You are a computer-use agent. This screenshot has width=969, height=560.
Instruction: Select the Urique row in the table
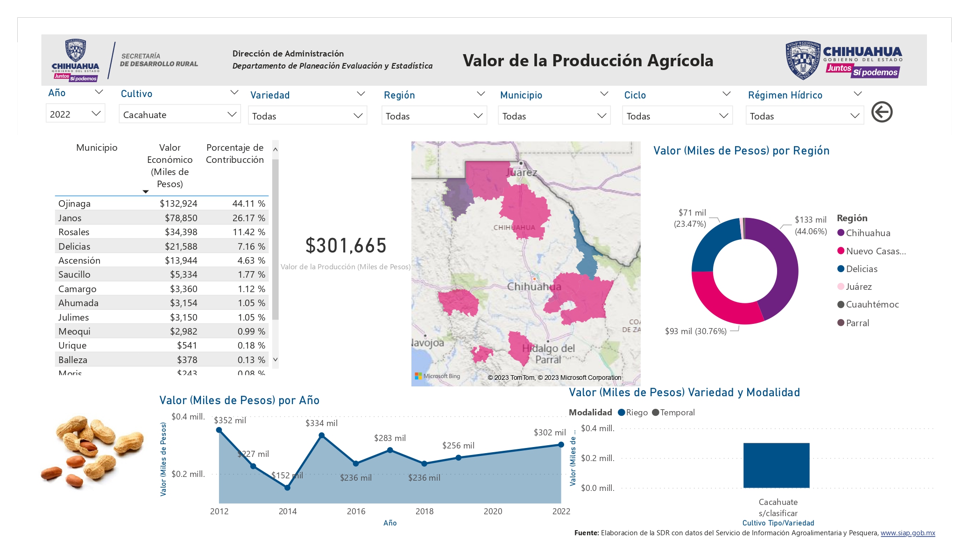tap(162, 345)
